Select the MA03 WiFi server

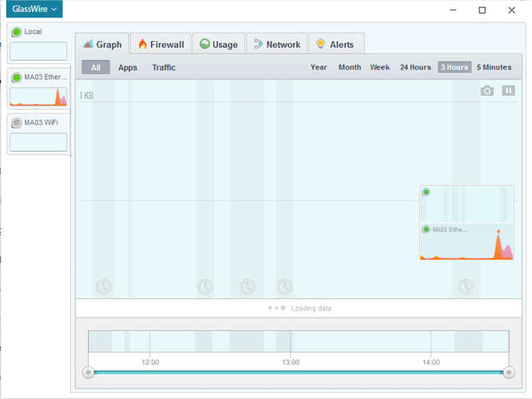[x=38, y=133]
